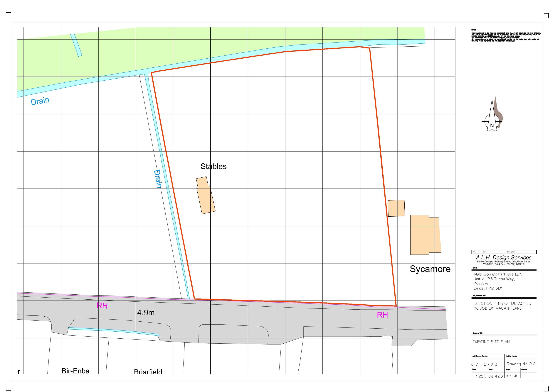Viewport: 555px width, 392px height.
Task: Click the Sycamore property label
Action: [430, 269]
